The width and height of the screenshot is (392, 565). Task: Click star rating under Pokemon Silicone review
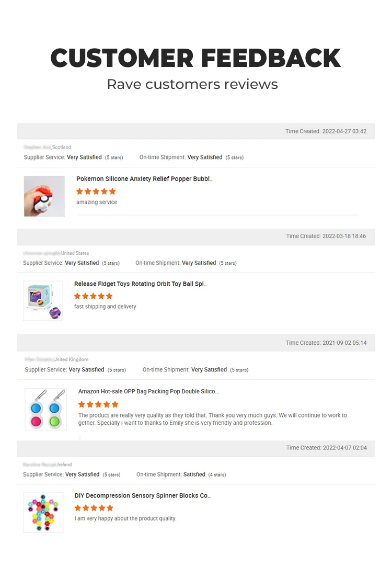coord(96,191)
